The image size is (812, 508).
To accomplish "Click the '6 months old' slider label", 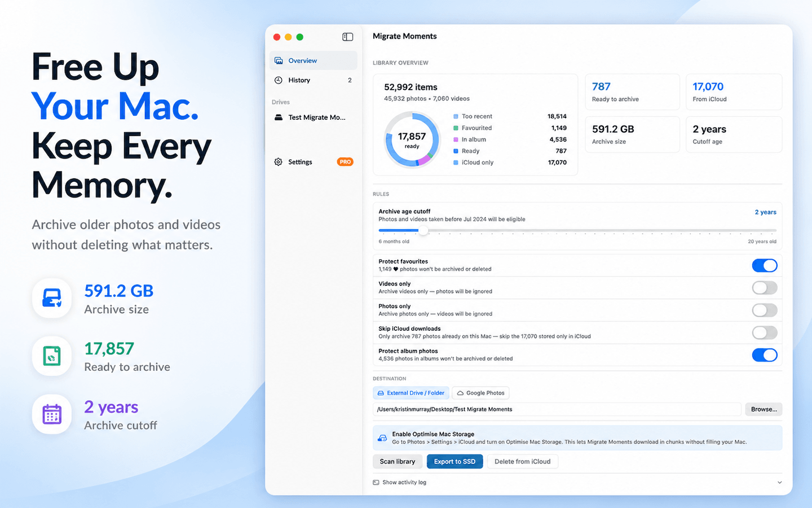I will click(x=394, y=242).
